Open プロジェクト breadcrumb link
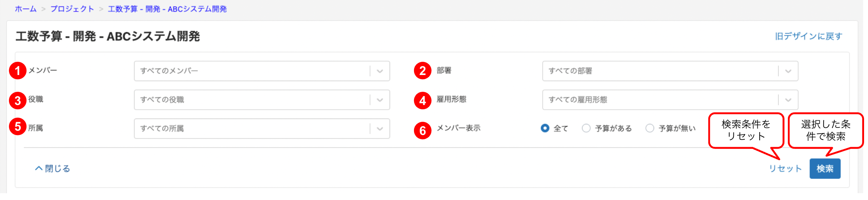This screenshot has height=200, width=868. (72, 9)
